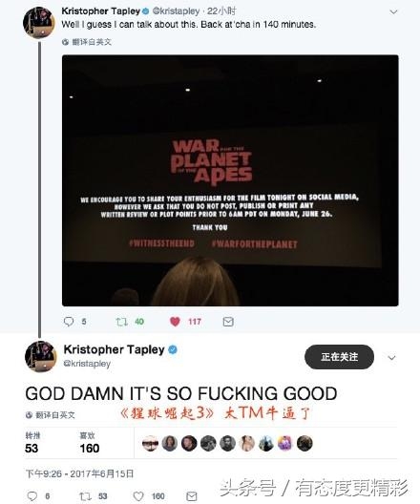Open the Kristopher Tapley name on the first tweet
This screenshot has height=504, width=420.
(x=100, y=11)
